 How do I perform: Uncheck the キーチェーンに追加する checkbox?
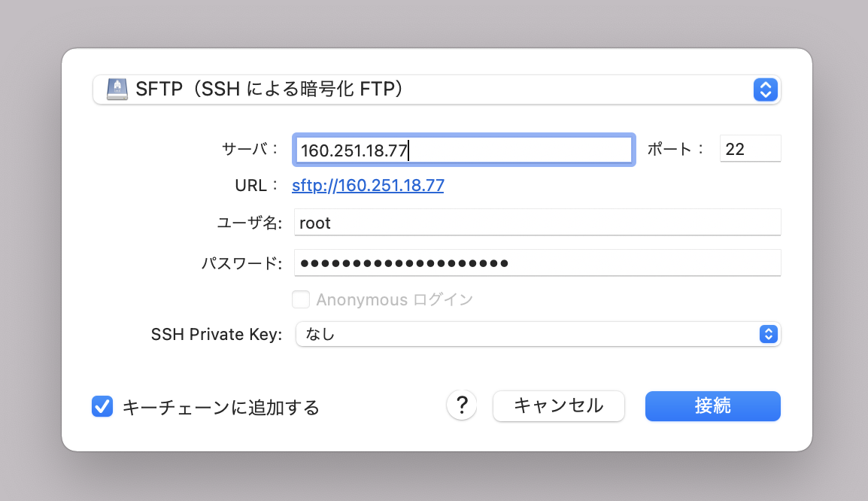point(102,406)
